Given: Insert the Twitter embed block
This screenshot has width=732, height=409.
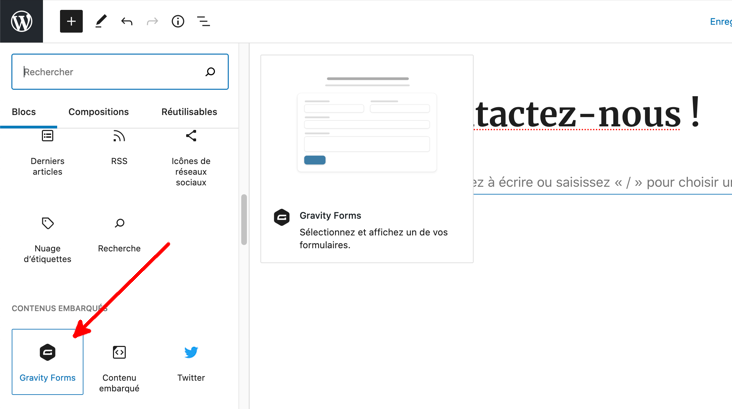Looking at the screenshot, I should click(191, 362).
